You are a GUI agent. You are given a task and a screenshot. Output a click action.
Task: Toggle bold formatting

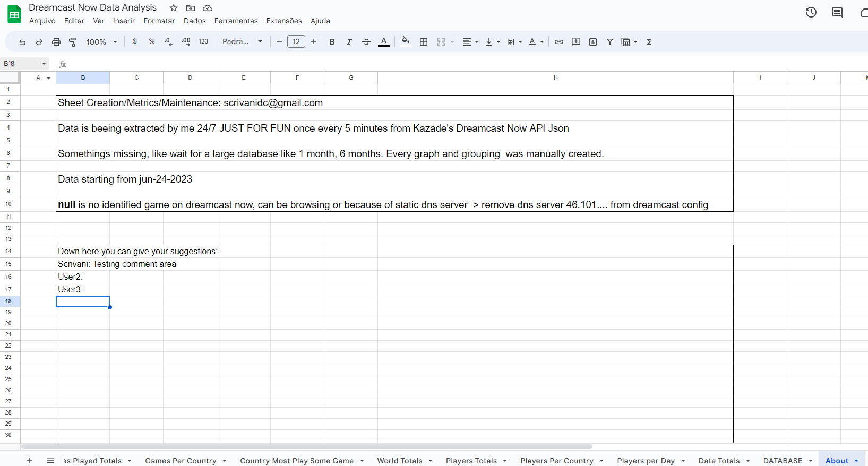click(x=332, y=42)
